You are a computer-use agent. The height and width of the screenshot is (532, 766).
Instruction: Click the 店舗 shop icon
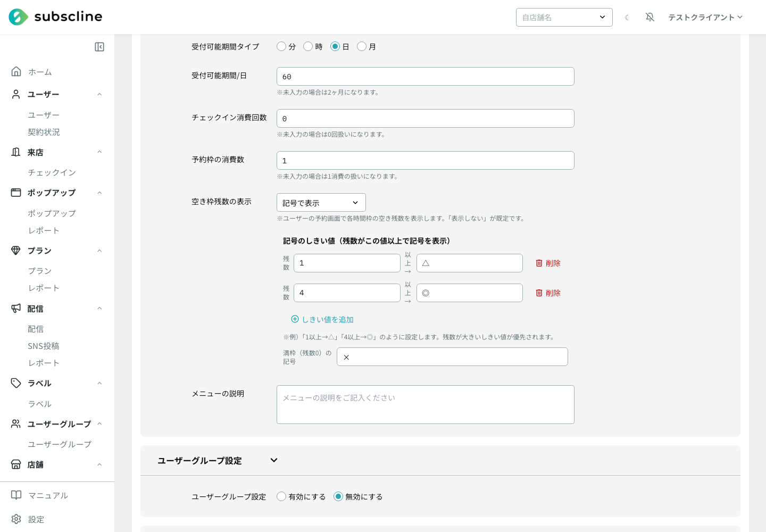[x=16, y=464]
